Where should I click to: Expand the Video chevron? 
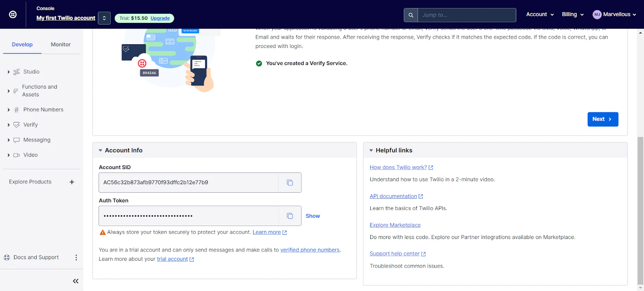tap(8, 155)
